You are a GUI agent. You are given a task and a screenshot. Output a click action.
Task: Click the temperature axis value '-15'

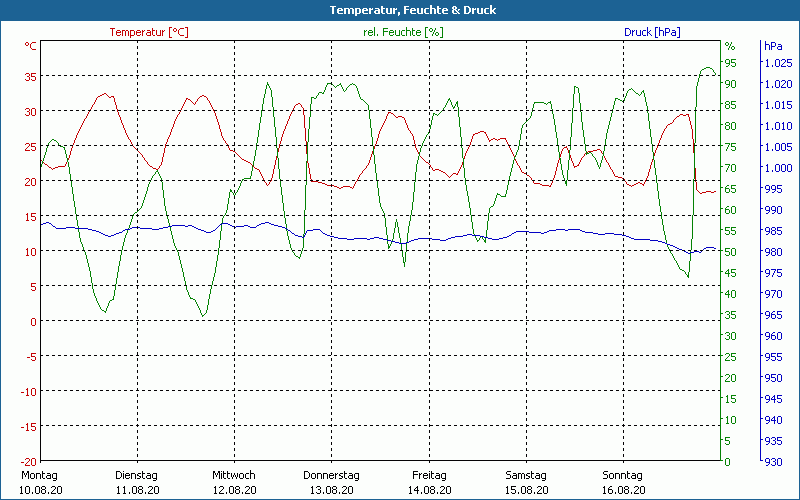[x=29, y=427]
